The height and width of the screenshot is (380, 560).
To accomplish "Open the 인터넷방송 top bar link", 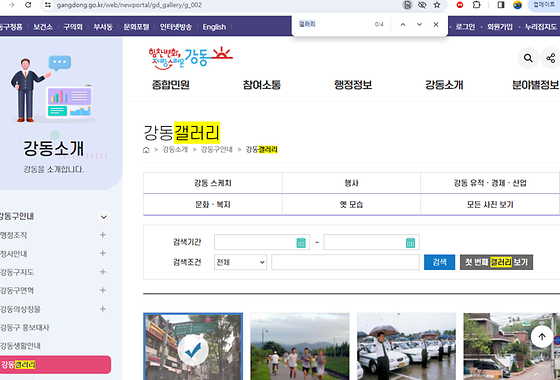I will pos(176,27).
